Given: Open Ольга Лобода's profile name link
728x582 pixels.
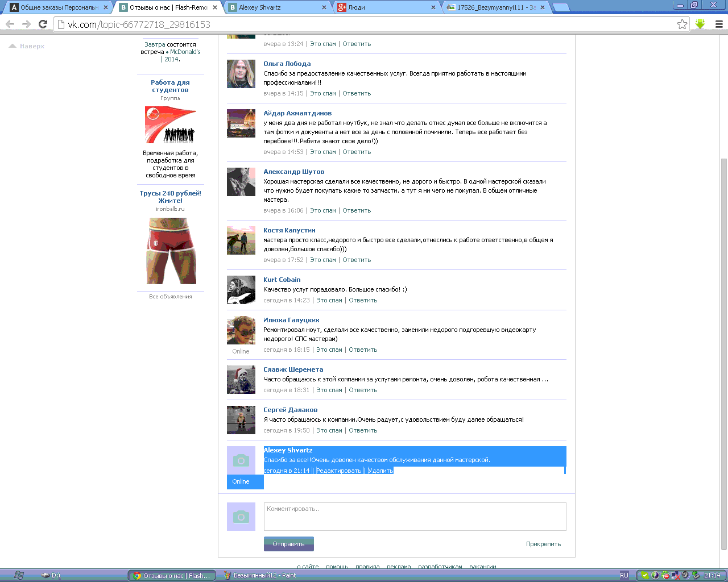Looking at the screenshot, I should [287, 64].
